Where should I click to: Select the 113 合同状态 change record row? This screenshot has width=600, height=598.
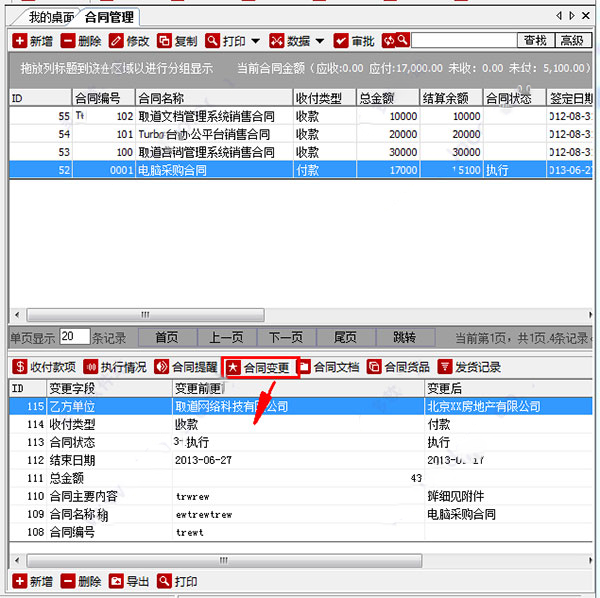point(301,442)
